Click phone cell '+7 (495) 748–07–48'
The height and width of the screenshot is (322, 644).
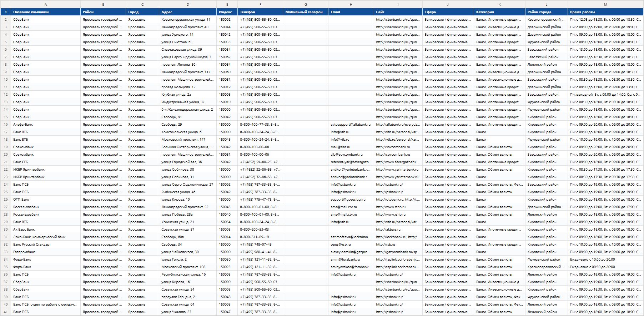pyautogui.click(x=260, y=245)
